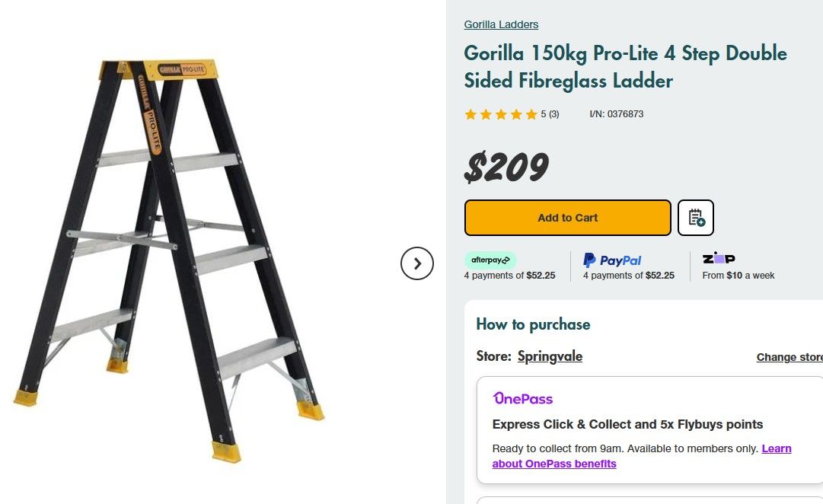This screenshot has height=504, width=823.
Task: Open reviews via the 5 (3) rating link
Action: pyautogui.click(x=549, y=113)
